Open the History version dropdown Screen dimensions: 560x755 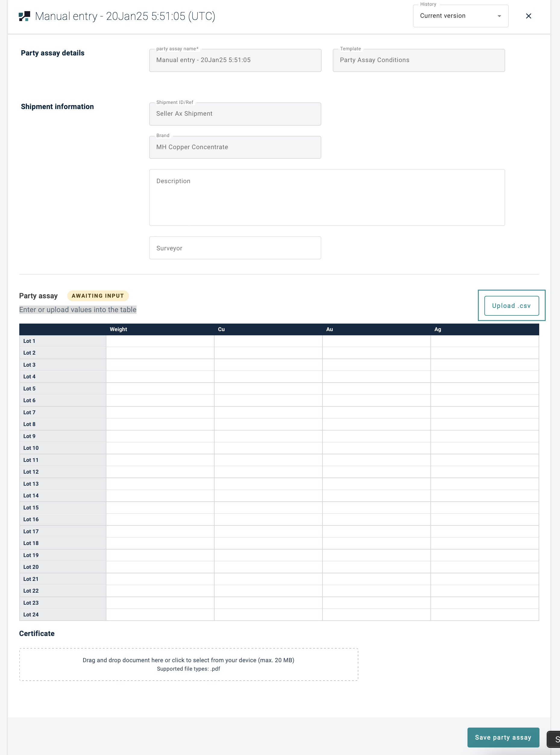pyautogui.click(x=460, y=16)
